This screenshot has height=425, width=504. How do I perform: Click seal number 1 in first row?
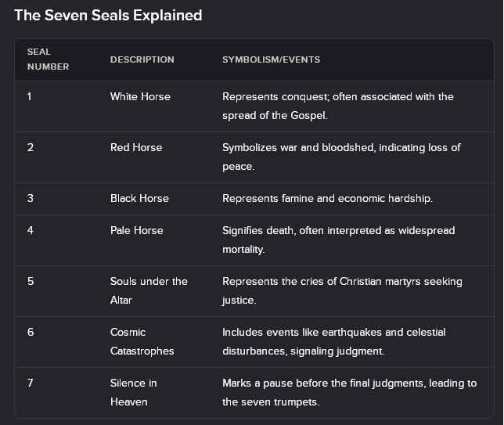click(x=30, y=97)
